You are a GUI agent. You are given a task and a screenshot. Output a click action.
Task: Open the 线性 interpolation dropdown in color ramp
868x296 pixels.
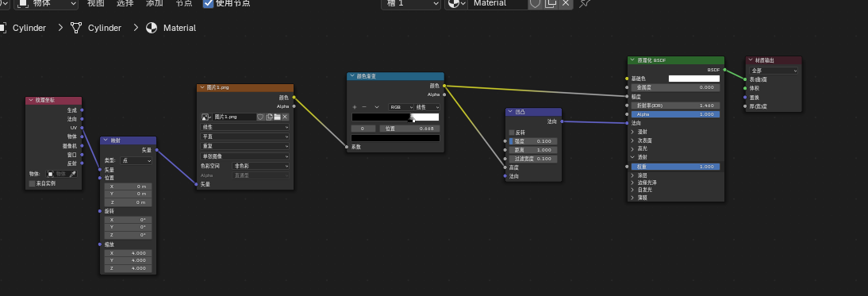[x=428, y=107]
